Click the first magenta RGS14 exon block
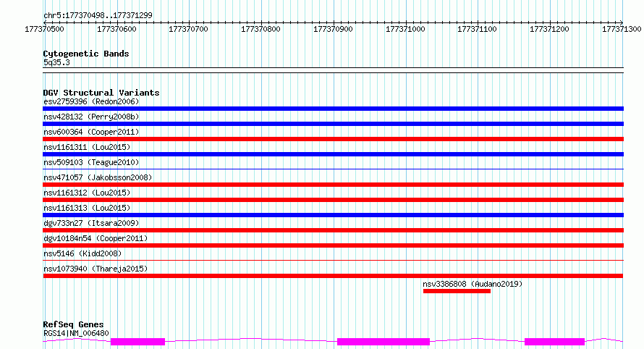This screenshot has height=349, width=644. (137, 342)
